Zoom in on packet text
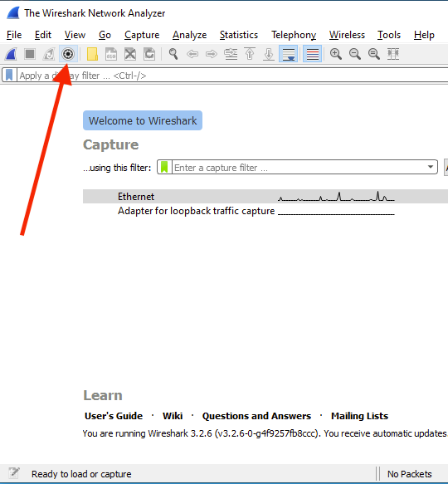Image resolution: width=448 pixels, height=484 pixels. [336, 54]
